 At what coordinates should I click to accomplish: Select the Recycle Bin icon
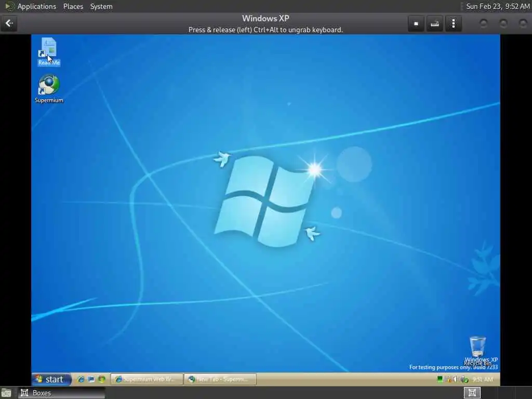pyautogui.click(x=477, y=350)
